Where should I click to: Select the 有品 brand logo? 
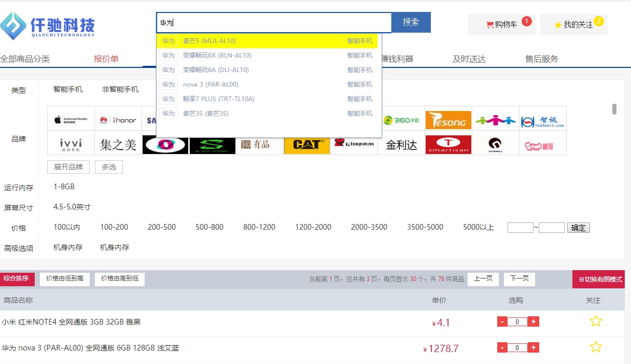coord(260,145)
